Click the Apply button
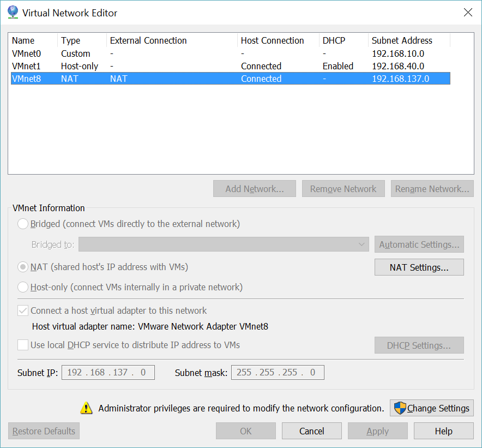The height and width of the screenshot is (448, 482). click(x=377, y=431)
